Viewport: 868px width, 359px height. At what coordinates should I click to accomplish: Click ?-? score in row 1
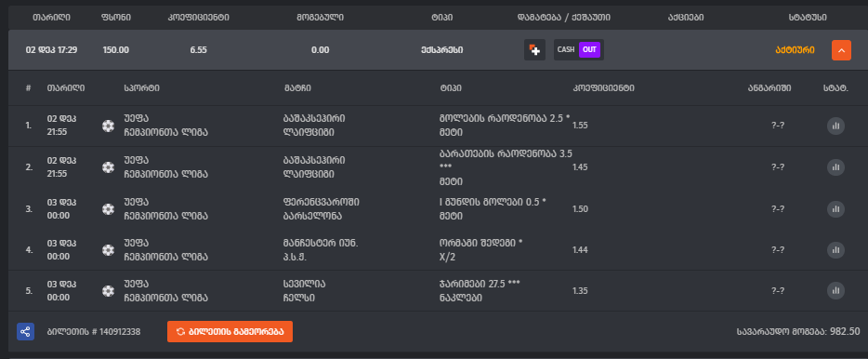(778, 126)
